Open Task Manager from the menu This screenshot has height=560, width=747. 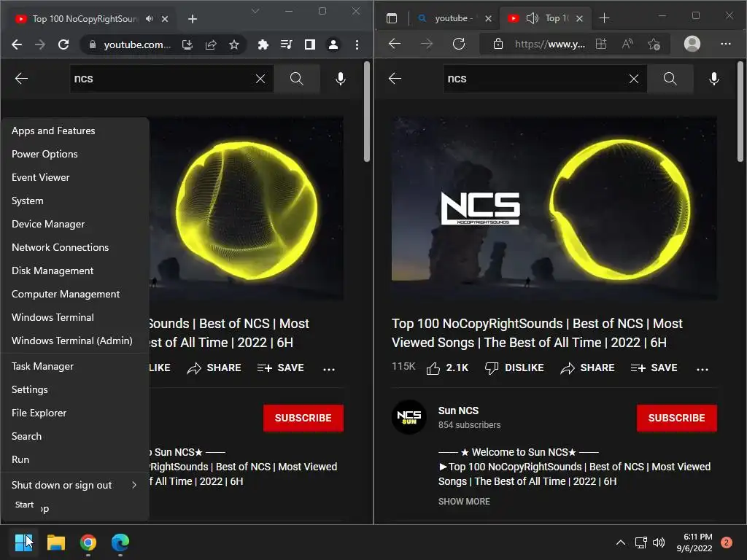click(75, 366)
